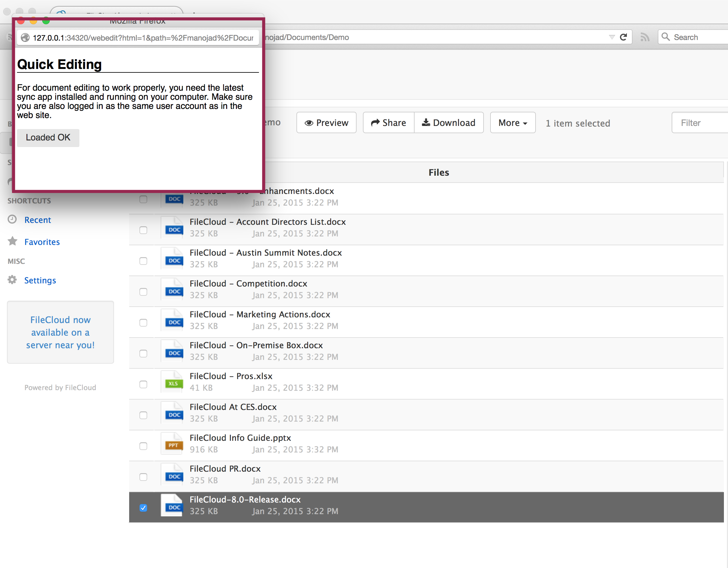Image resolution: width=728 pixels, height=568 pixels.
Task: Click the RSS feed icon in toolbar
Action: [645, 37]
